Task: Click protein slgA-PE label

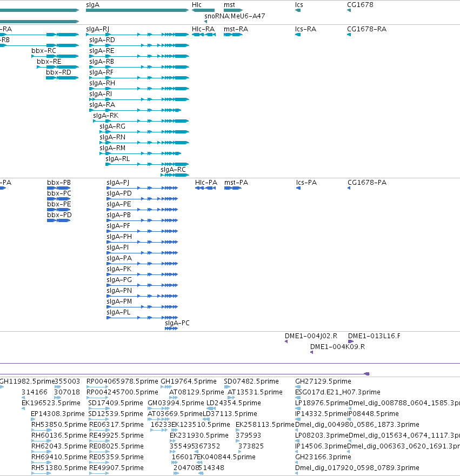Action: (x=119, y=204)
